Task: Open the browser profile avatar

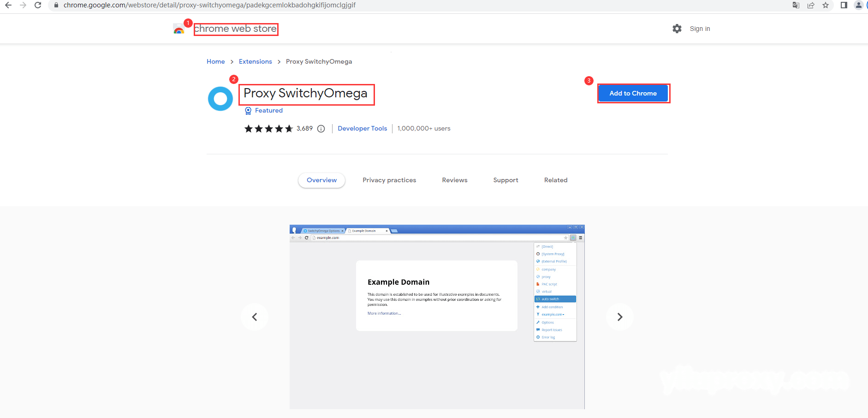Action: (x=859, y=5)
